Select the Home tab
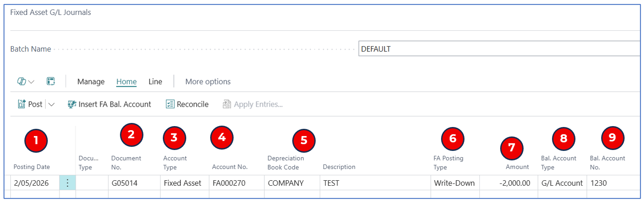 (x=126, y=82)
